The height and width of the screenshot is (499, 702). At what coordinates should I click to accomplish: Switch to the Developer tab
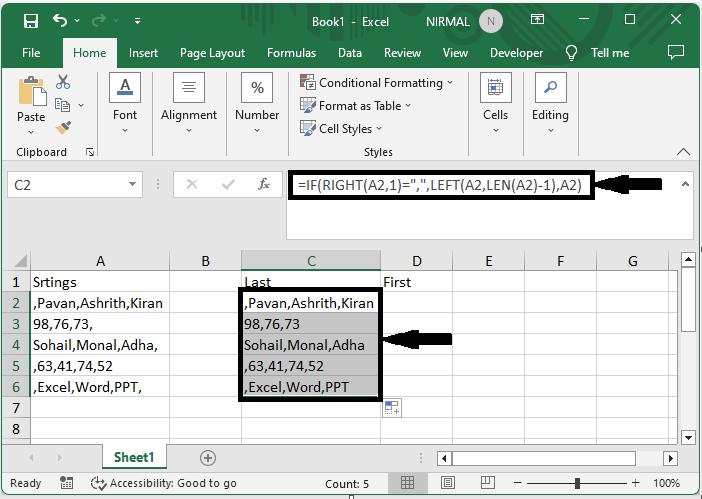[x=516, y=53]
